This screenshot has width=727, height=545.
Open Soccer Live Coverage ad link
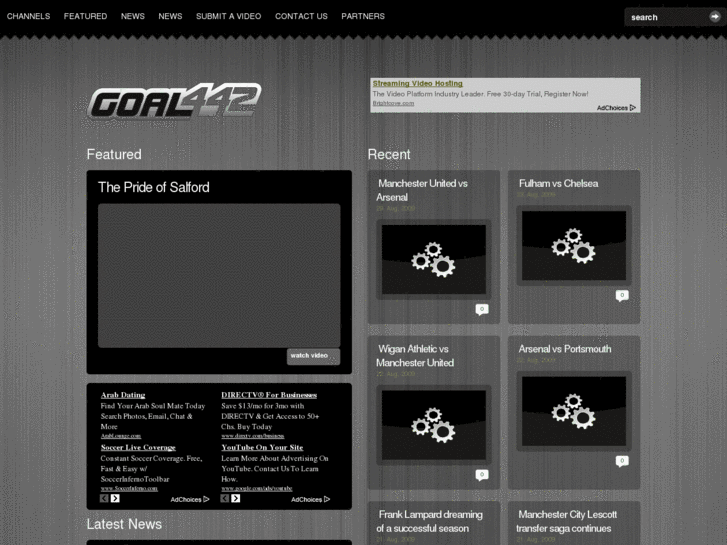pos(138,448)
